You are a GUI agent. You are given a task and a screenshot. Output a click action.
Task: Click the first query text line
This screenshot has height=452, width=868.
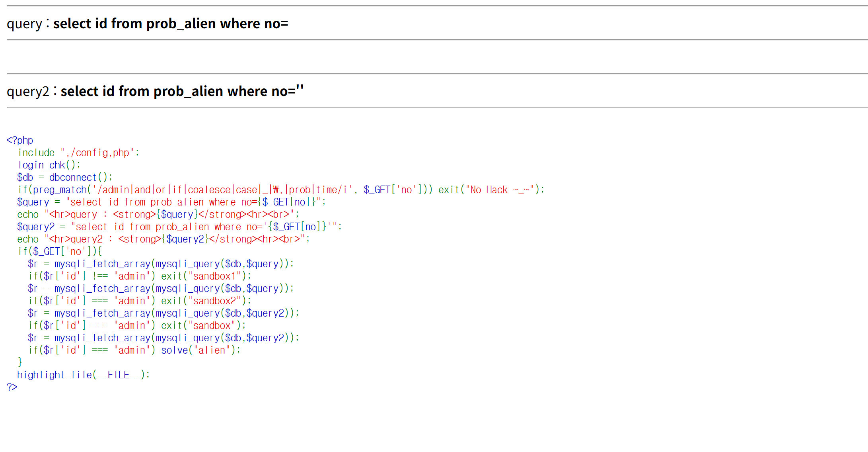point(147,24)
